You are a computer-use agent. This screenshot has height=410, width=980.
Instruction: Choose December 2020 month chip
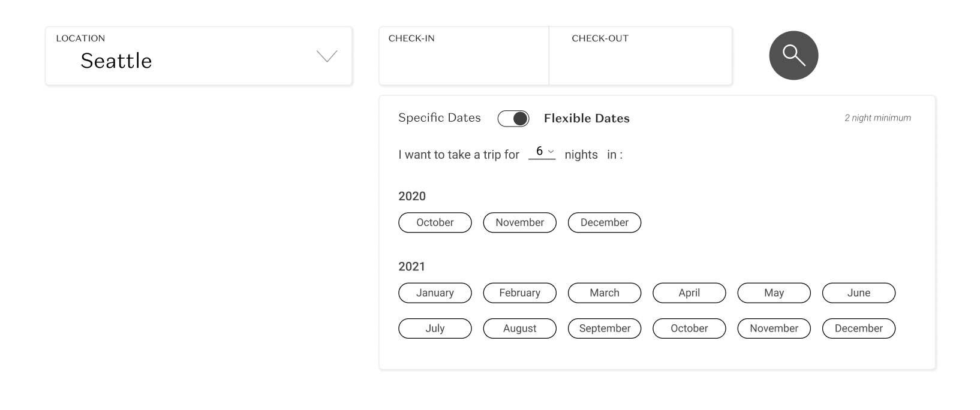tap(604, 222)
